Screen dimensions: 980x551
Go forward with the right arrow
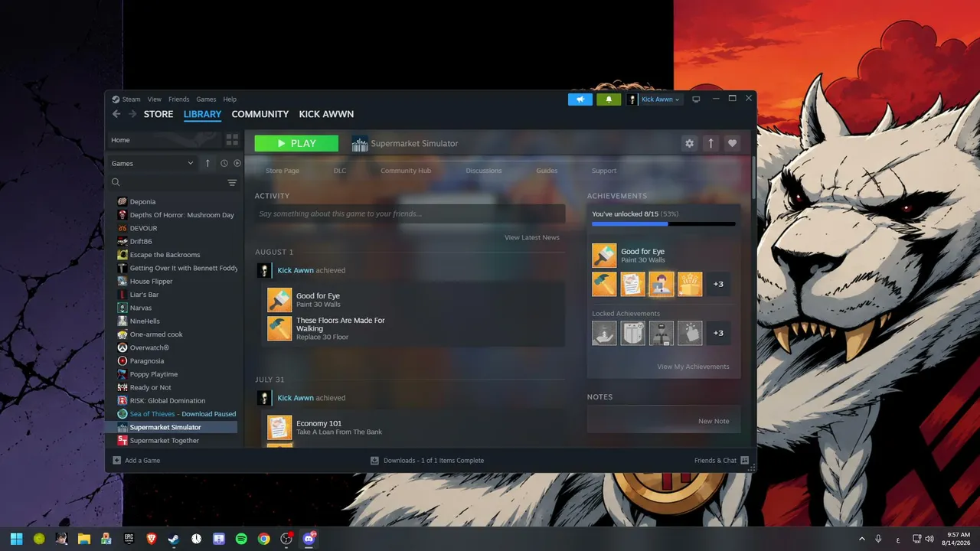(x=132, y=114)
